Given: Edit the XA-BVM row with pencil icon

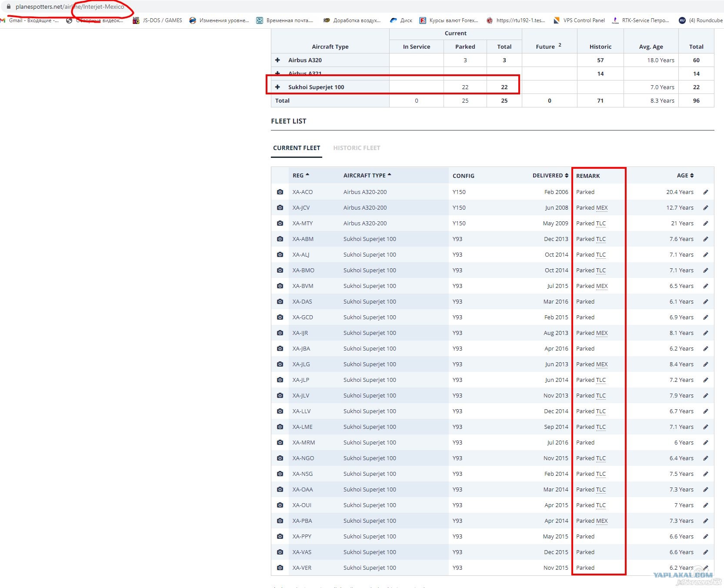Looking at the screenshot, I should pos(706,286).
